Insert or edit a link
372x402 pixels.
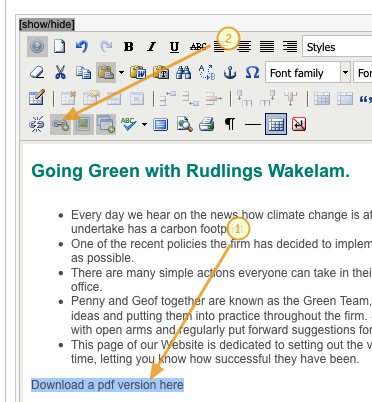60,124
